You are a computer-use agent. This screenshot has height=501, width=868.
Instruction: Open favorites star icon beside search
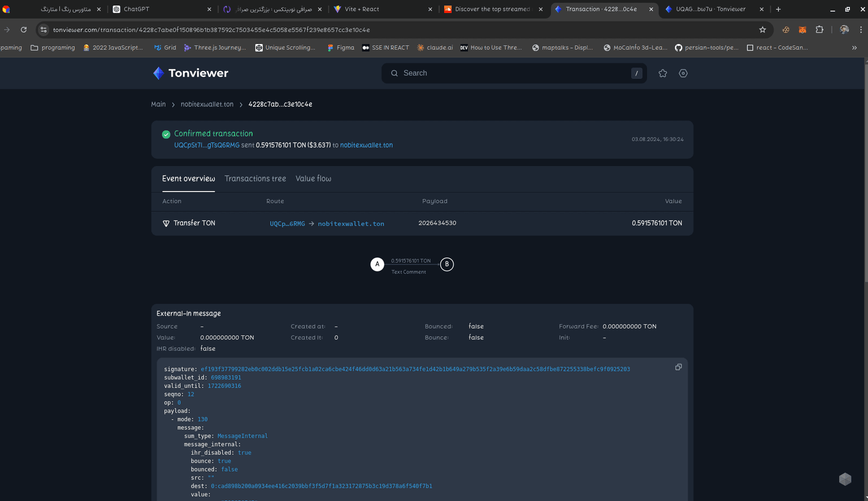pos(662,73)
